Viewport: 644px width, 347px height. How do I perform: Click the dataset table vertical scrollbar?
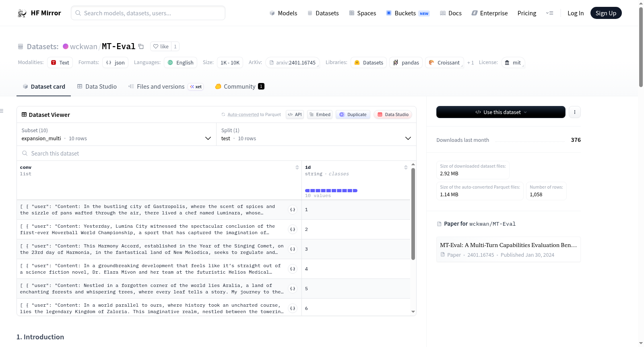[413, 214]
